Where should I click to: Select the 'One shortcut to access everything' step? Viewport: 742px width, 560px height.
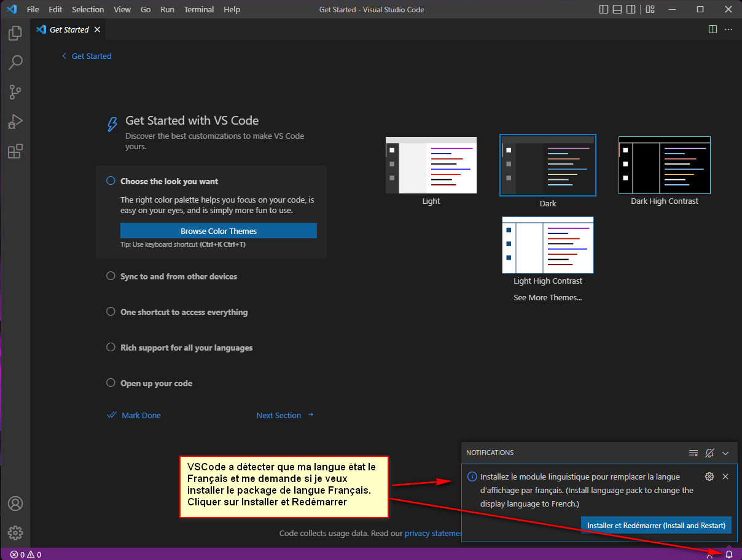point(184,312)
